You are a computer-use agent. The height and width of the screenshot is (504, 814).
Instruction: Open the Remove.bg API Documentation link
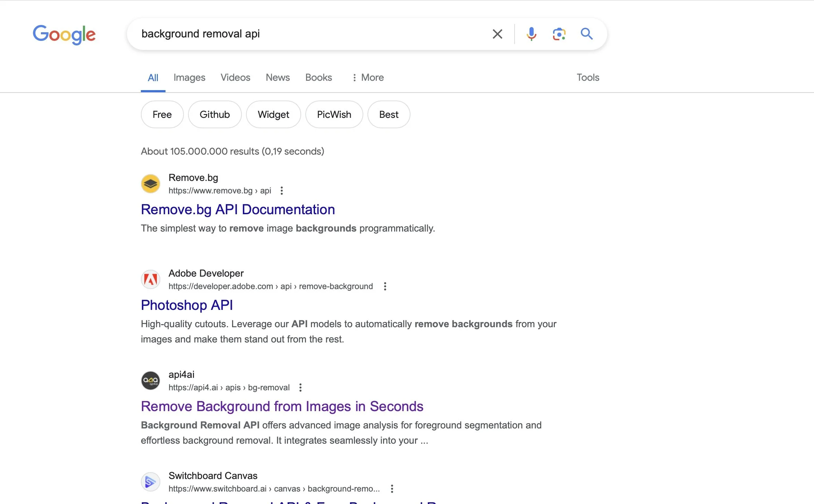(237, 209)
